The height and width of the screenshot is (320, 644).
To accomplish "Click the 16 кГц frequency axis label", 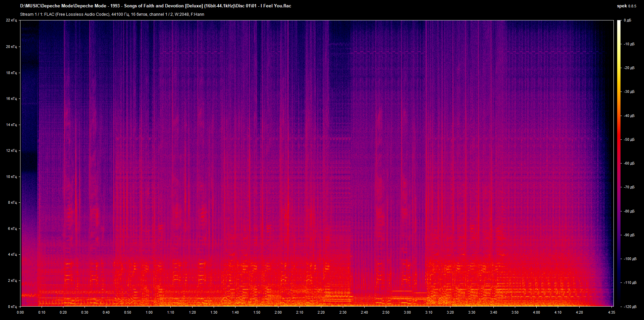I will pos(11,99).
